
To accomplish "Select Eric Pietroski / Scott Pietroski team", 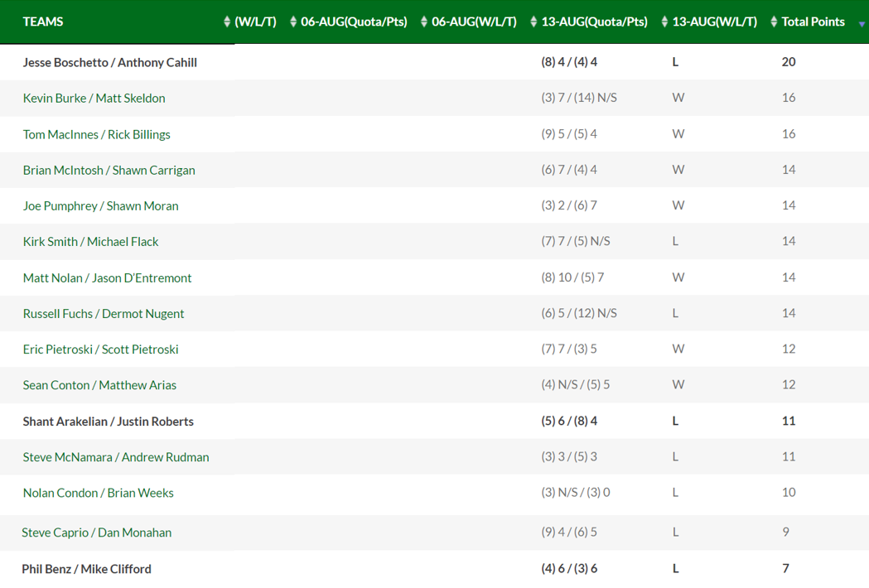I will tap(100, 349).
